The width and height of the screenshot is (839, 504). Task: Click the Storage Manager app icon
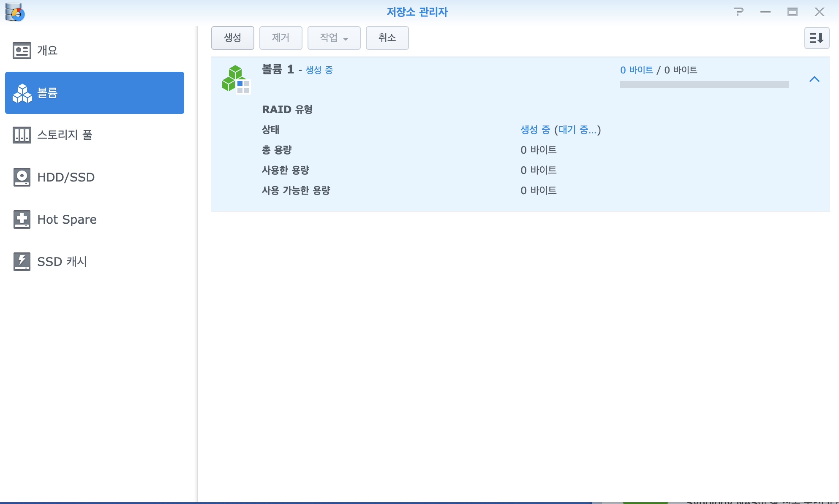click(15, 12)
